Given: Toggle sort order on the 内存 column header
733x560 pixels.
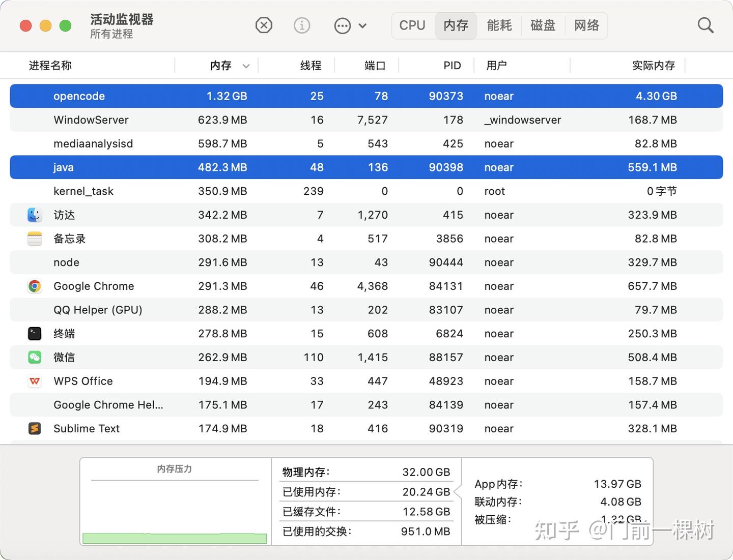Looking at the screenshot, I should point(217,66).
